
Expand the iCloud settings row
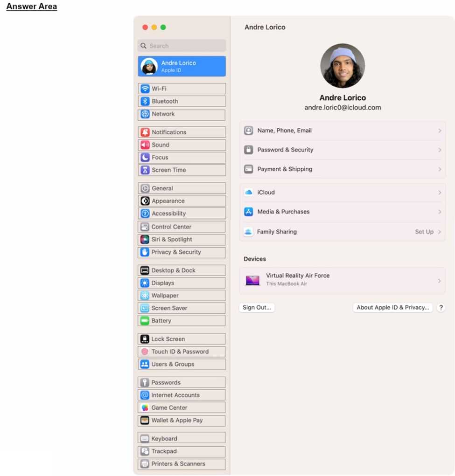pyautogui.click(x=342, y=192)
